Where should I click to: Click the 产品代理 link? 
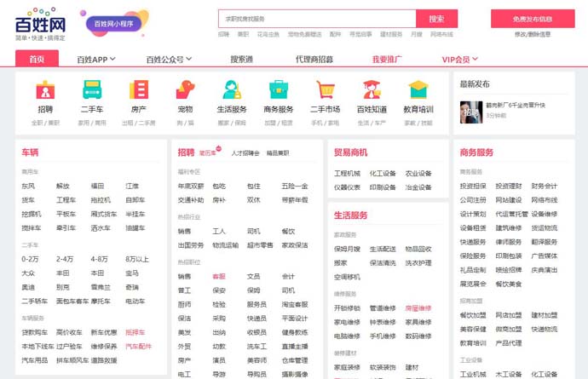[509, 343]
